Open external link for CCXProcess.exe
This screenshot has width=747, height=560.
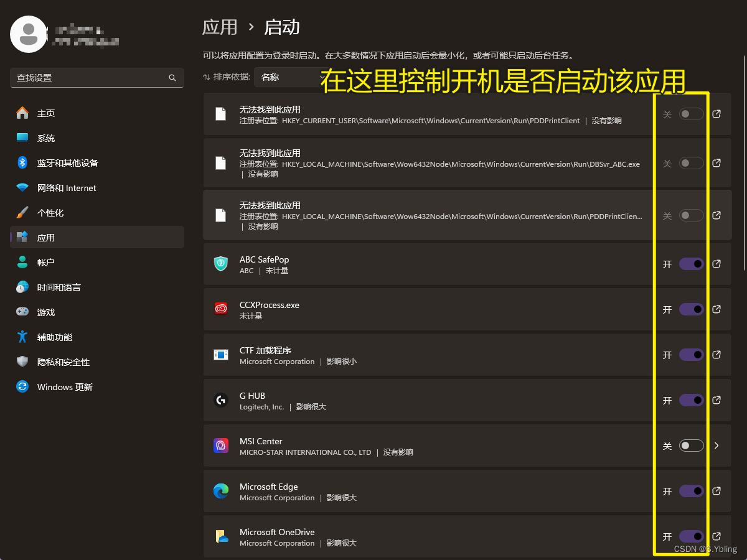tap(716, 309)
